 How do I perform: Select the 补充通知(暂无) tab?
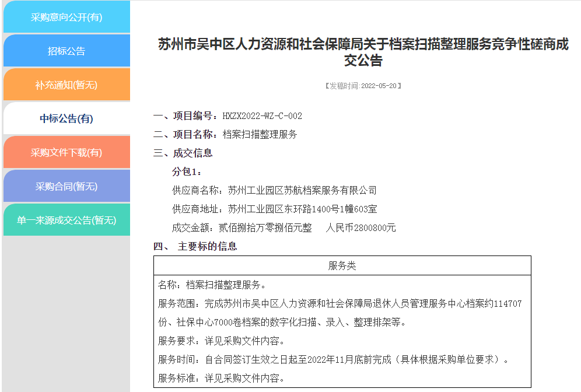pos(66,85)
